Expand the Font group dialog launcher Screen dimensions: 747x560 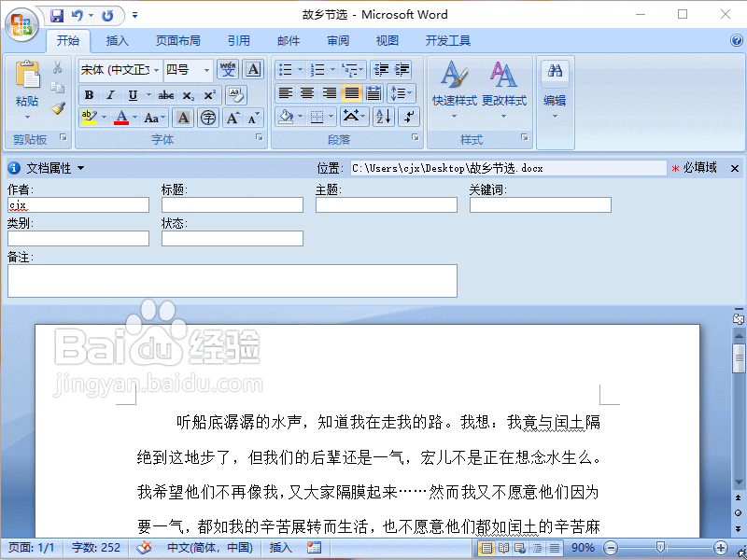click(260, 137)
